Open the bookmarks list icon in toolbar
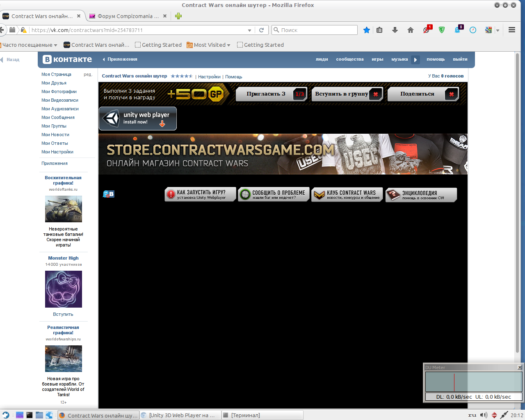Image resolution: width=525 pixels, height=420 pixels. [x=379, y=30]
